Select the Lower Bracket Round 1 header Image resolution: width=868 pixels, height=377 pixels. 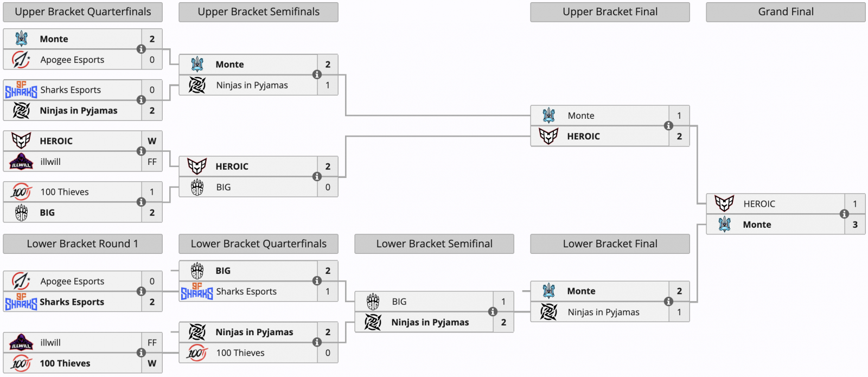(x=82, y=244)
